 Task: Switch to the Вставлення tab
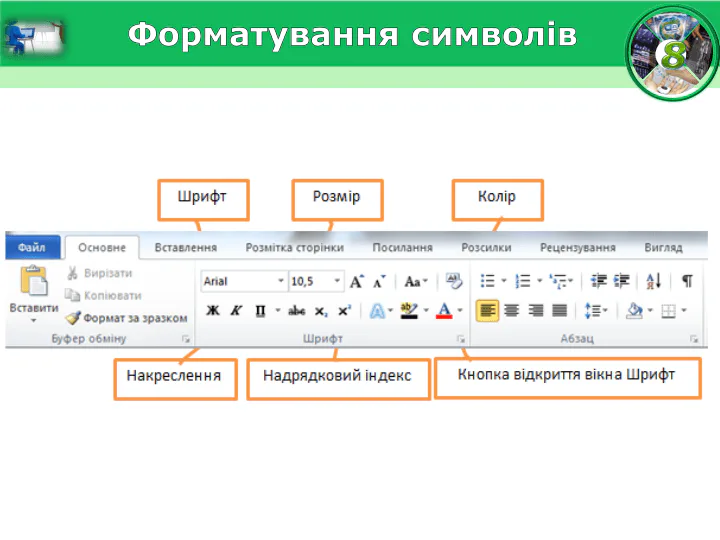[186, 247]
